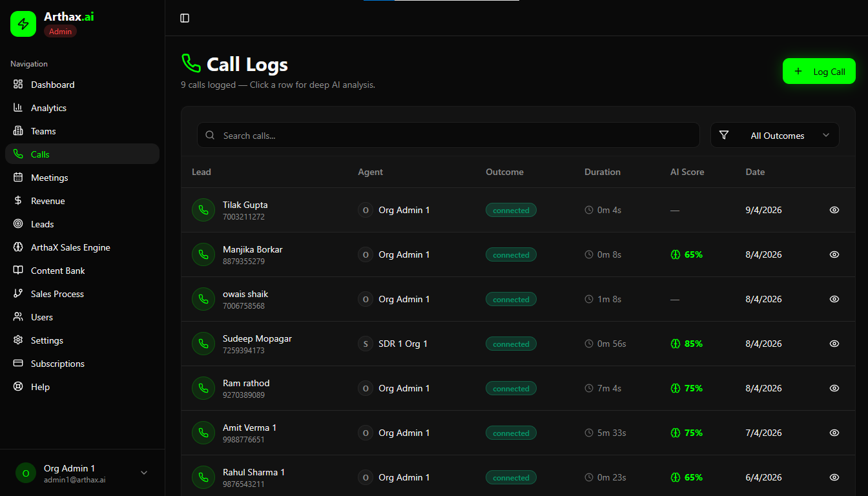
Task: Click the filter funnel icon
Action: 724,136
